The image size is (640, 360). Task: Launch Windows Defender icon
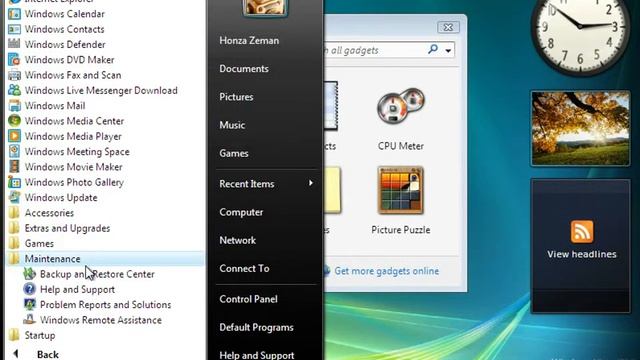14,44
